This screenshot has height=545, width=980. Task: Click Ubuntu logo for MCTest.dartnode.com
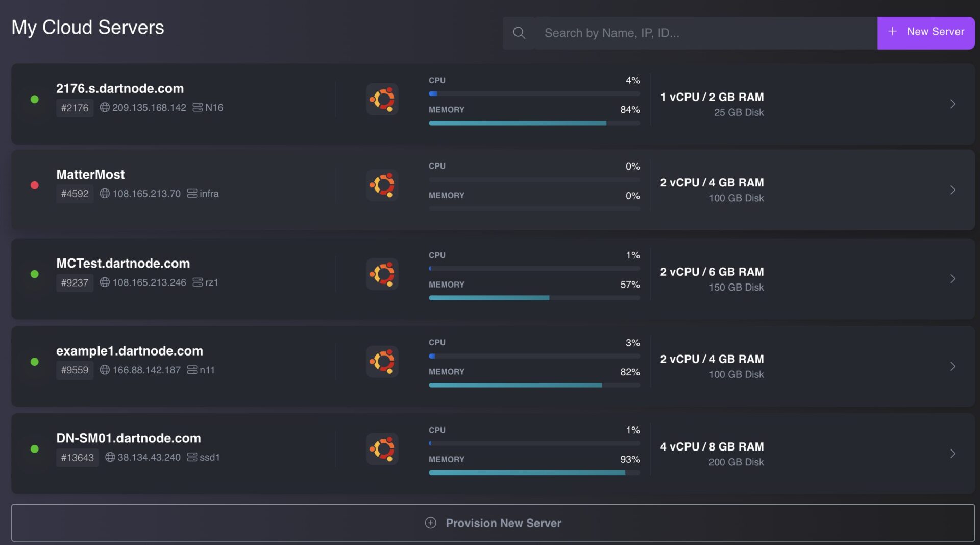[382, 274]
